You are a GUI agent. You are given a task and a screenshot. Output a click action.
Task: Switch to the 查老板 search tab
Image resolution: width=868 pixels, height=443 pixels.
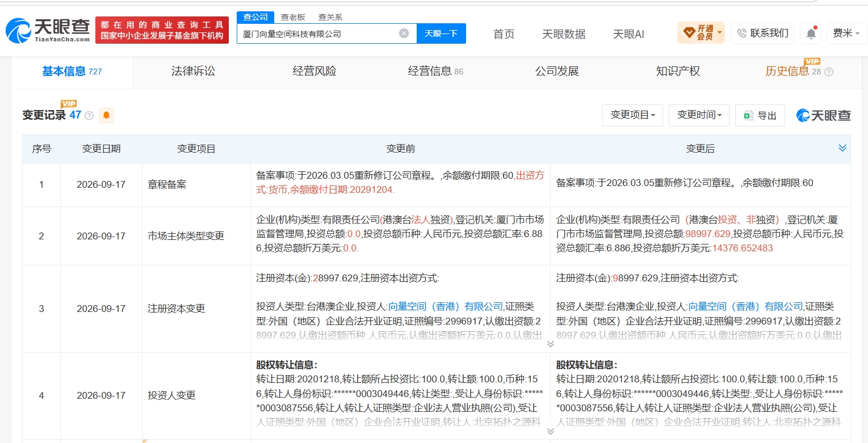point(293,17)
